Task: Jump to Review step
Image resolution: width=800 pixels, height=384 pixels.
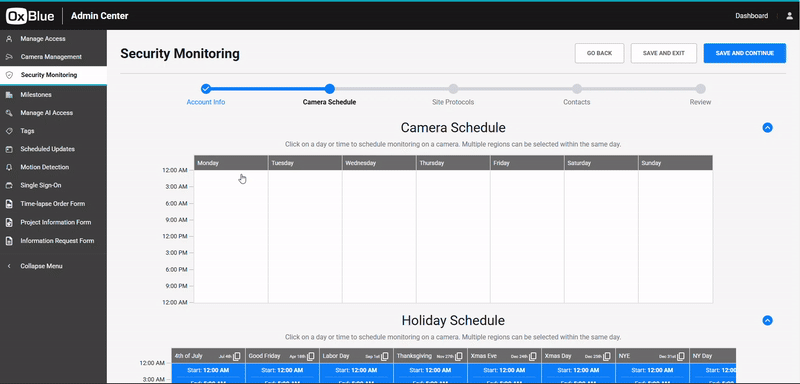Action: tap(701, 89)
